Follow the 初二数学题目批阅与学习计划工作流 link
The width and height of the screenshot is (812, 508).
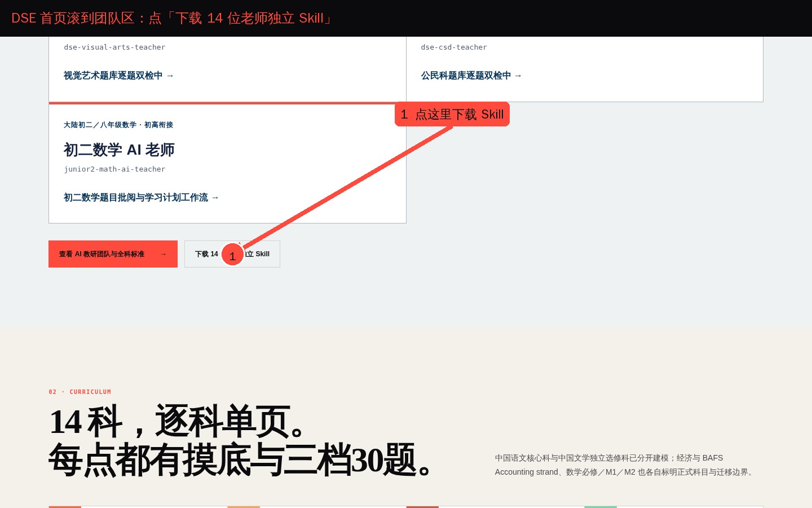click(x=141, y=198)
